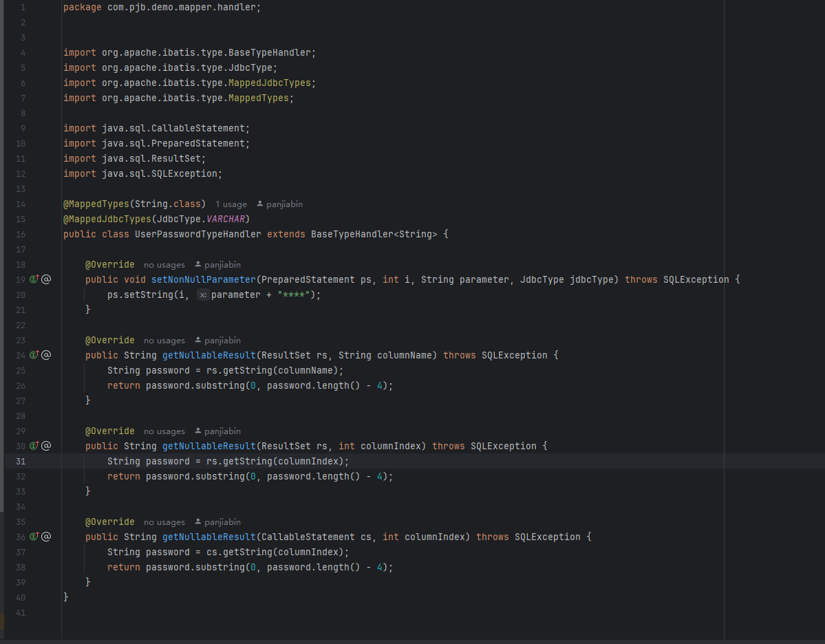Click the @ gutter icon on line 30
Viewport: 825px width, 644px height.
pyautogui.click(x=46, y=446)
